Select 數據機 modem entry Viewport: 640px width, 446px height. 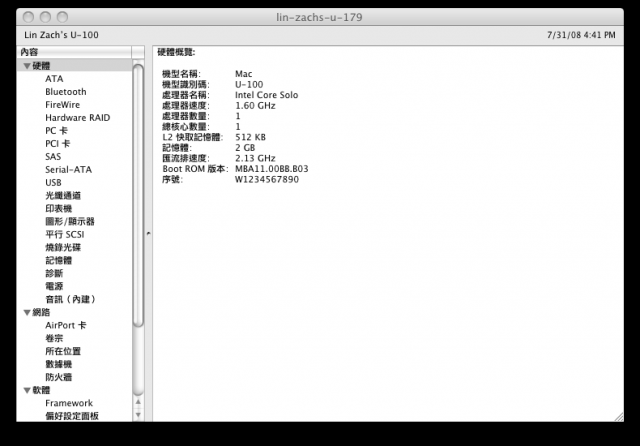pos(58,364)
